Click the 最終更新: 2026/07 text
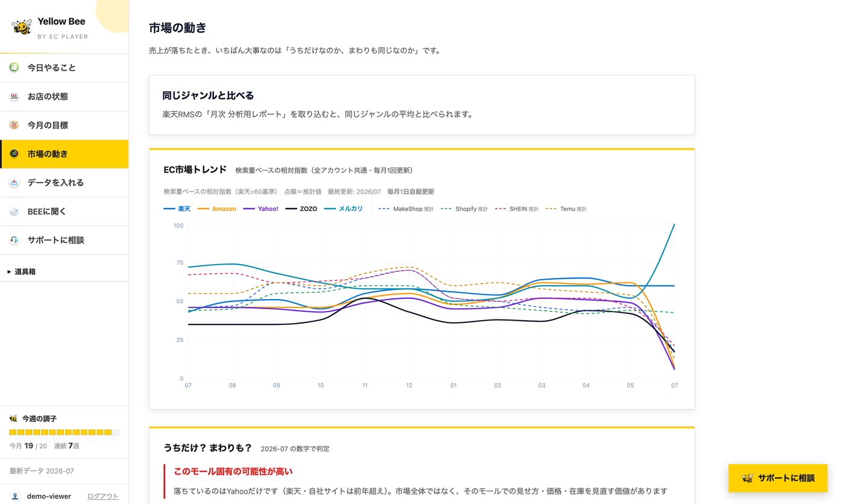 click(354, 192)
